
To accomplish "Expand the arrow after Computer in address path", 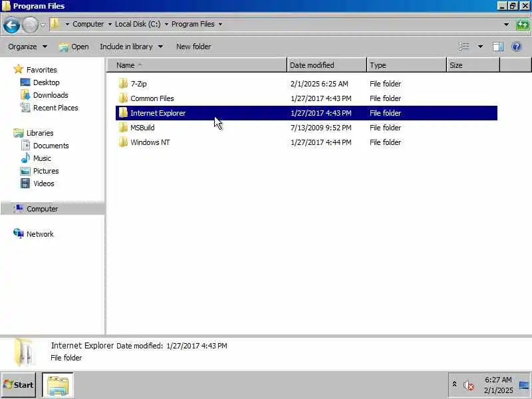I will click(110, 24).
